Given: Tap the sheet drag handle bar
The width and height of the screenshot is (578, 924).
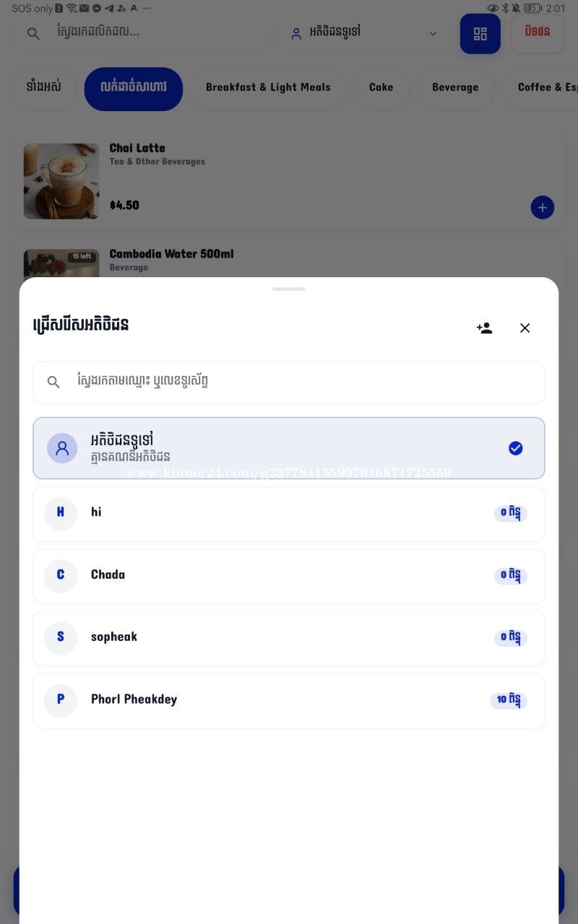Looking at the screenshot, I should (x=289, y=289).
